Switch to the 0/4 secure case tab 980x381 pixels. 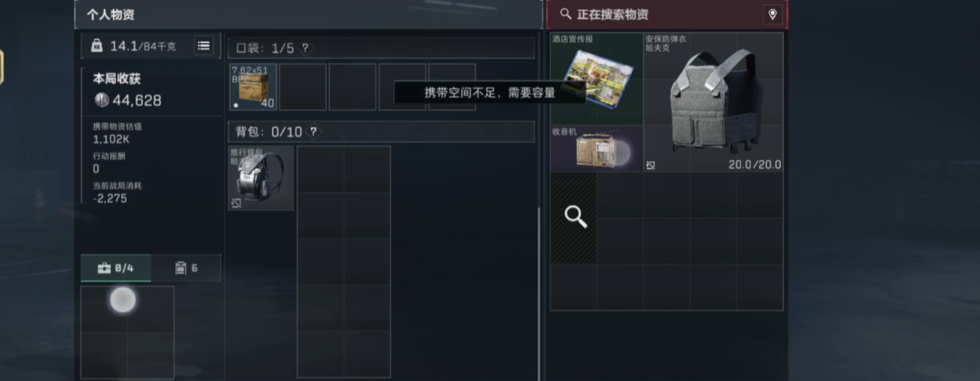click(116, 268)
